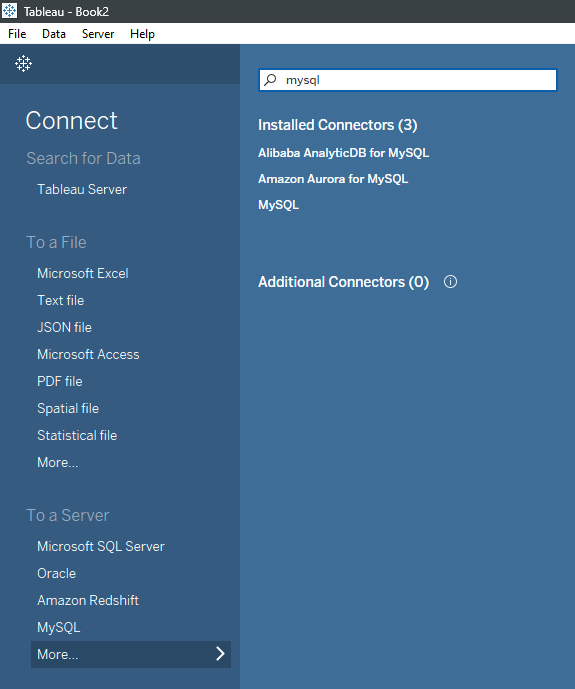
Task: Connect to a PDF file
Action: point(60,381)
